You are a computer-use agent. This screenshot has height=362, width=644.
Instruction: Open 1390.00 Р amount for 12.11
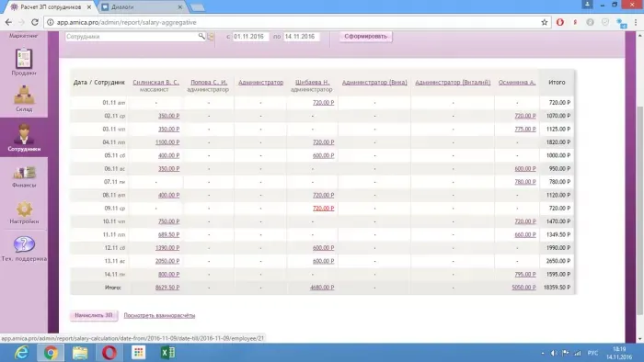(167, 248)
